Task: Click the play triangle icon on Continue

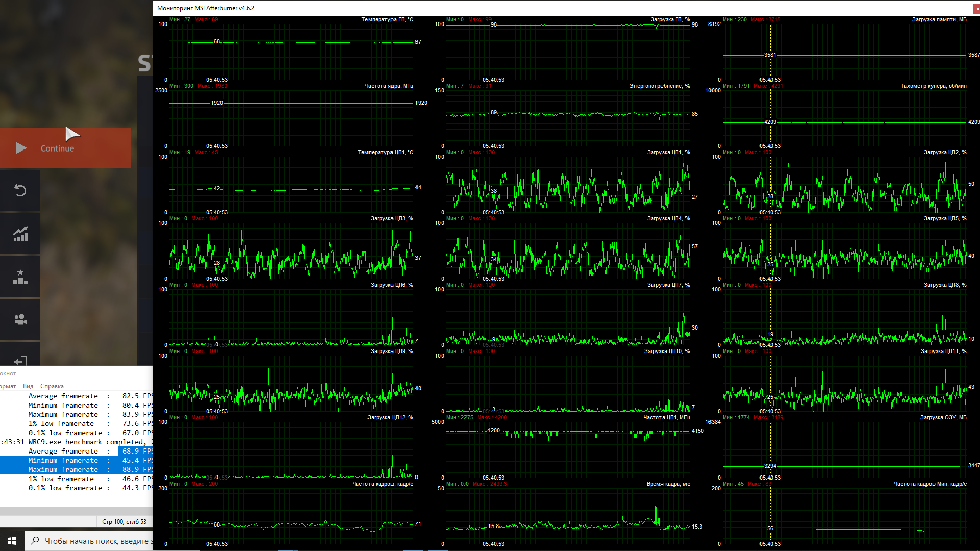Action: pyautogui.click(x=21, y=148)
